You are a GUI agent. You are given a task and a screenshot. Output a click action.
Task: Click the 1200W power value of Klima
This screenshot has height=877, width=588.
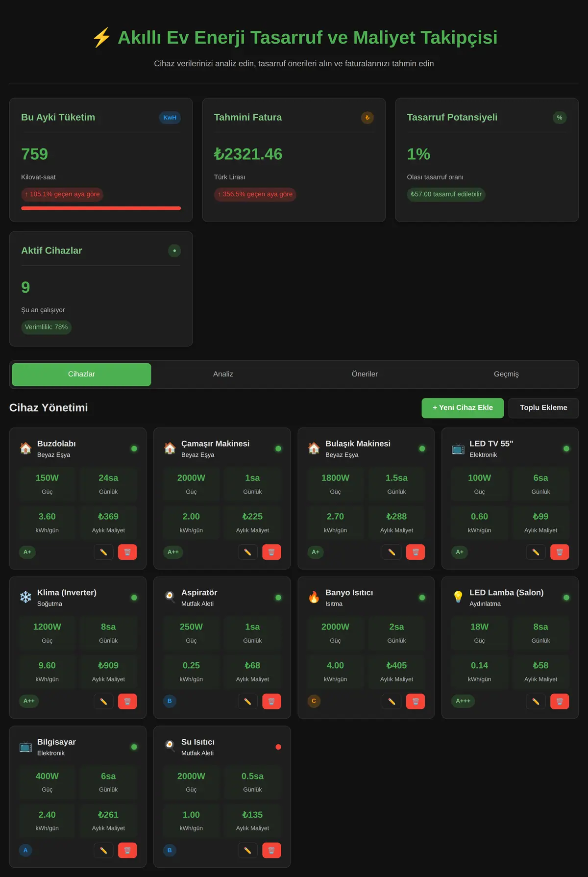point(47,627)
